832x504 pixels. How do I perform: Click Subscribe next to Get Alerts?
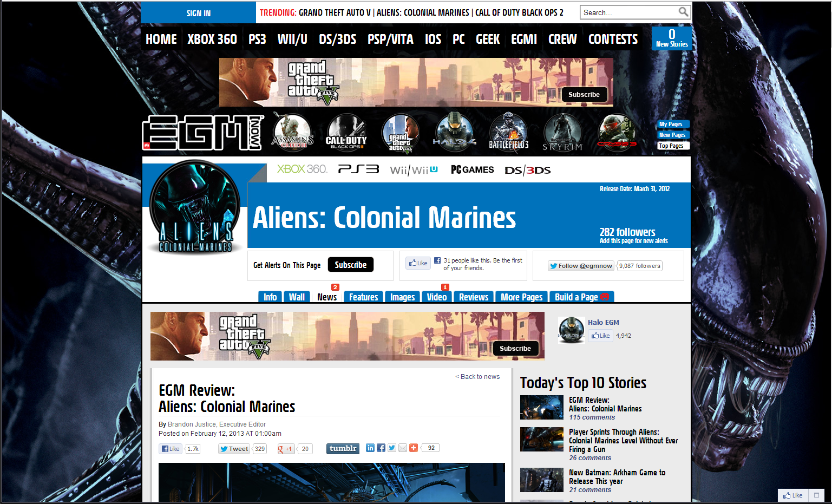click(350, 265)
